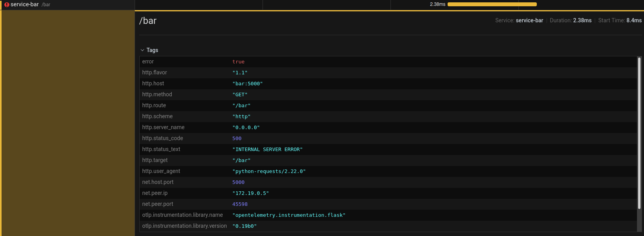Select the net.peer.ip value 172.19.0.5
The height and width of the screenshot is (236, 644).
click(250, 193)
